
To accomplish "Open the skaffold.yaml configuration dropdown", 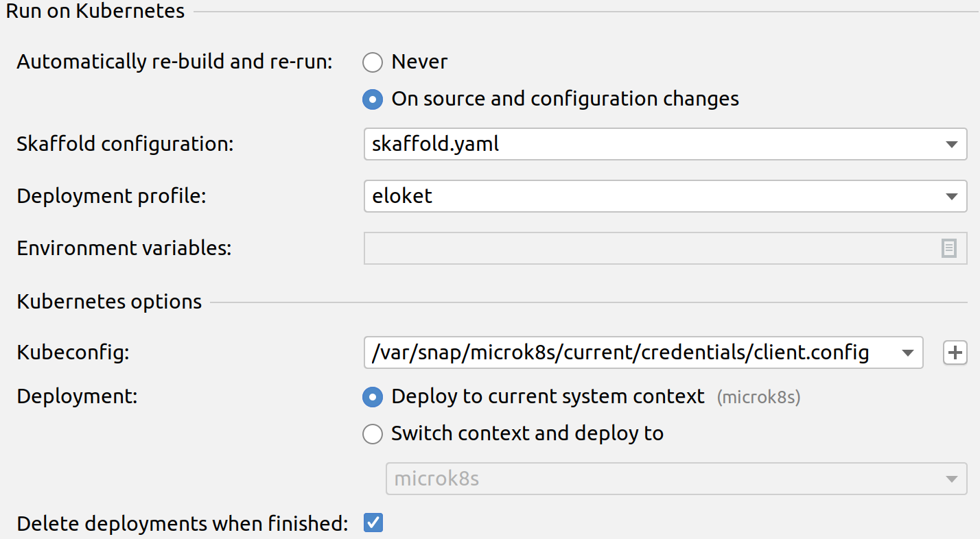I will pos(618,144).
